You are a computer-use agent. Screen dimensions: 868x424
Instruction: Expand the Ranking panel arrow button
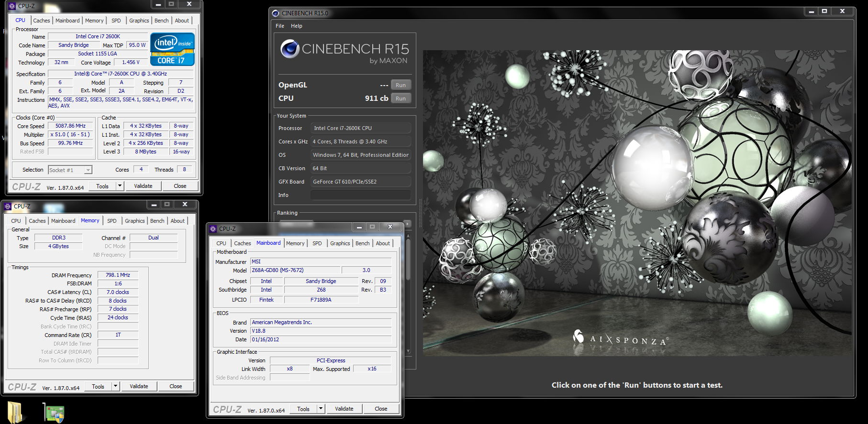point(408,223)
